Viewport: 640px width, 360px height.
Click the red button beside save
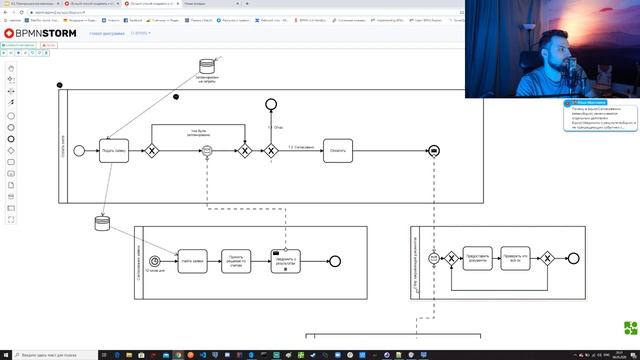click(49, 45)
